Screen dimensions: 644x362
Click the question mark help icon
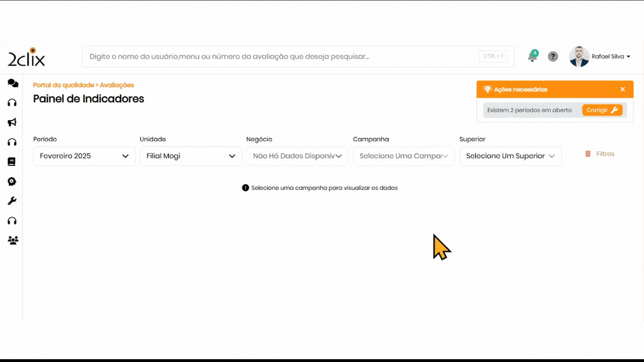[x=553, y=56]
